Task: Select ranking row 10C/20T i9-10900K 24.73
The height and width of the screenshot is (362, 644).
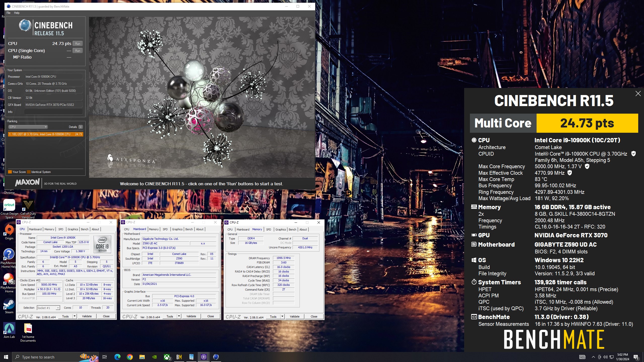Action: 46,134
